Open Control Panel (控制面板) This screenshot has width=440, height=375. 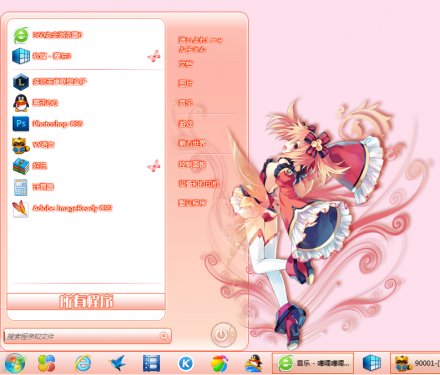tap(192, 164)
